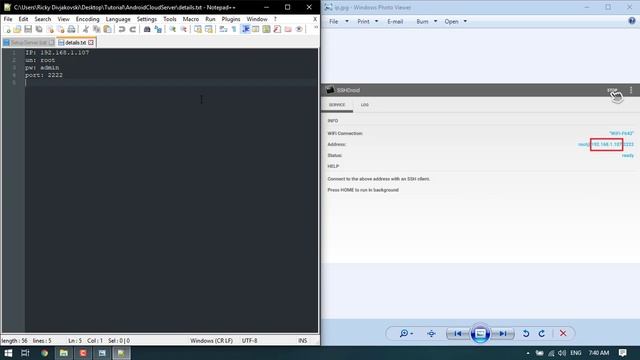Cut selection with the scissors icon
The image size is (640, 360).
[x=86, y=29]
